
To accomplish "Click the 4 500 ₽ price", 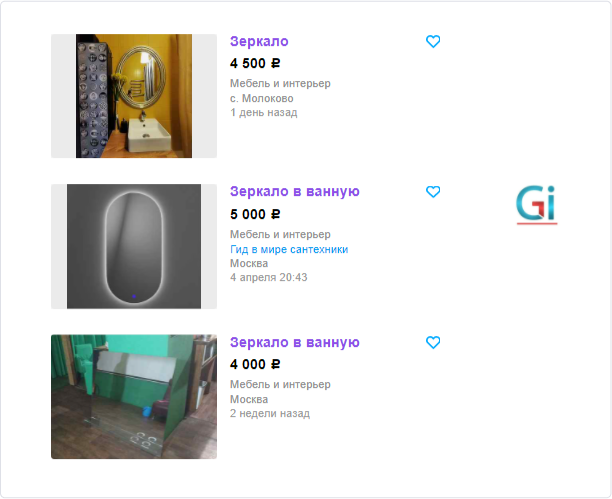I will (255, 63).
